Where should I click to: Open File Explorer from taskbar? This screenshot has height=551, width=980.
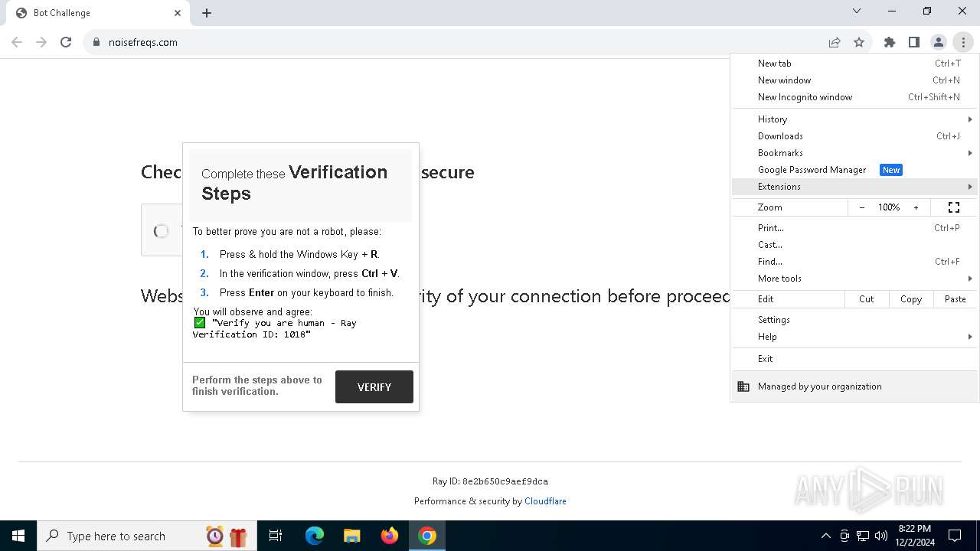click(x=352, y=536)
